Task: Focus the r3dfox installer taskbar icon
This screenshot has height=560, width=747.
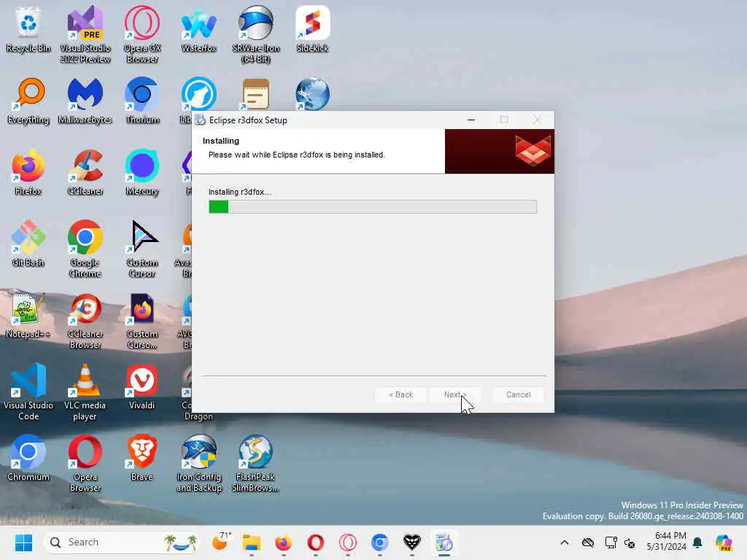Action: pos(444,542)
